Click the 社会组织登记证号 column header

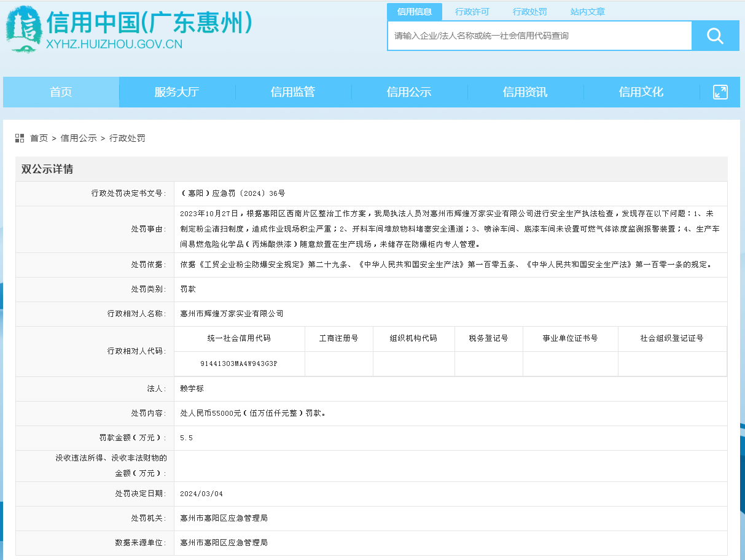pyautogui.click(x=672, y=338)
